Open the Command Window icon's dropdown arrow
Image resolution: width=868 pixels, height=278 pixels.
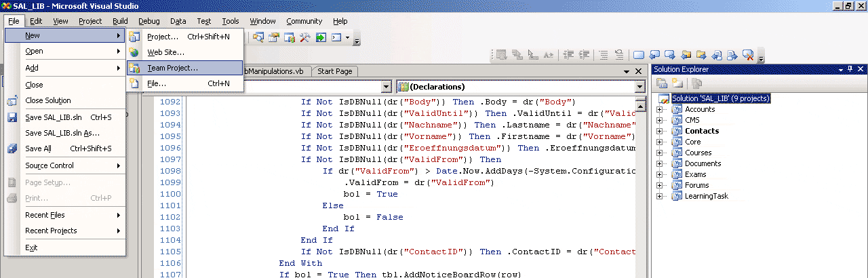pyautogui.click(x=348, y=37)
